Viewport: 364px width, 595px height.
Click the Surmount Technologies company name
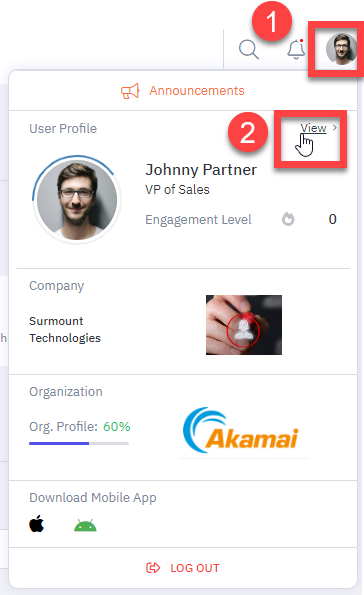click(65, 329)
